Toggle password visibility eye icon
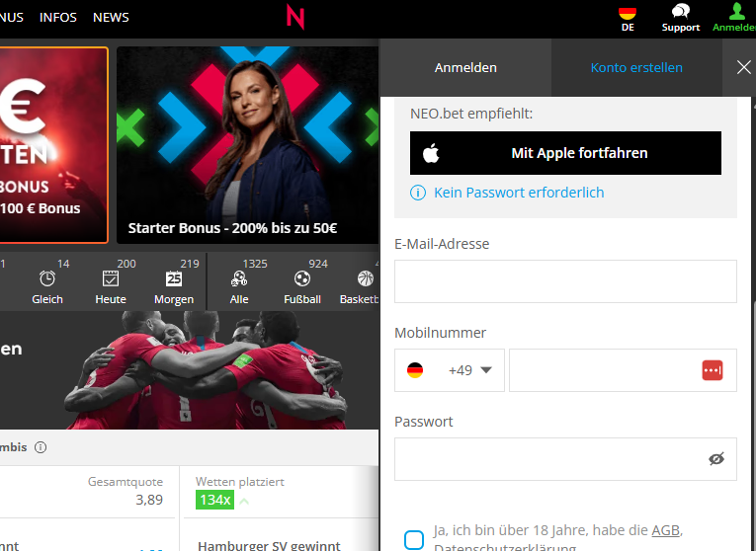The height and width of the screenshot is (551, 756). pos(716,459)
